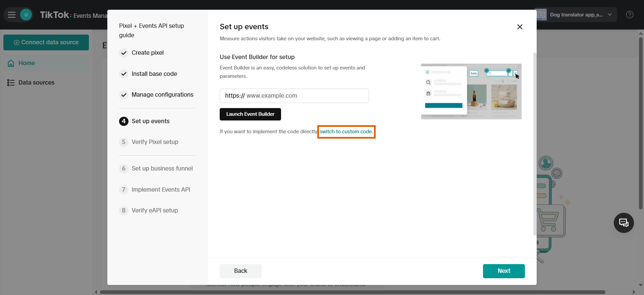Screen dimensions: 644x295
Task: Click the Install base code checkmark icon
Action: (124, 74)
